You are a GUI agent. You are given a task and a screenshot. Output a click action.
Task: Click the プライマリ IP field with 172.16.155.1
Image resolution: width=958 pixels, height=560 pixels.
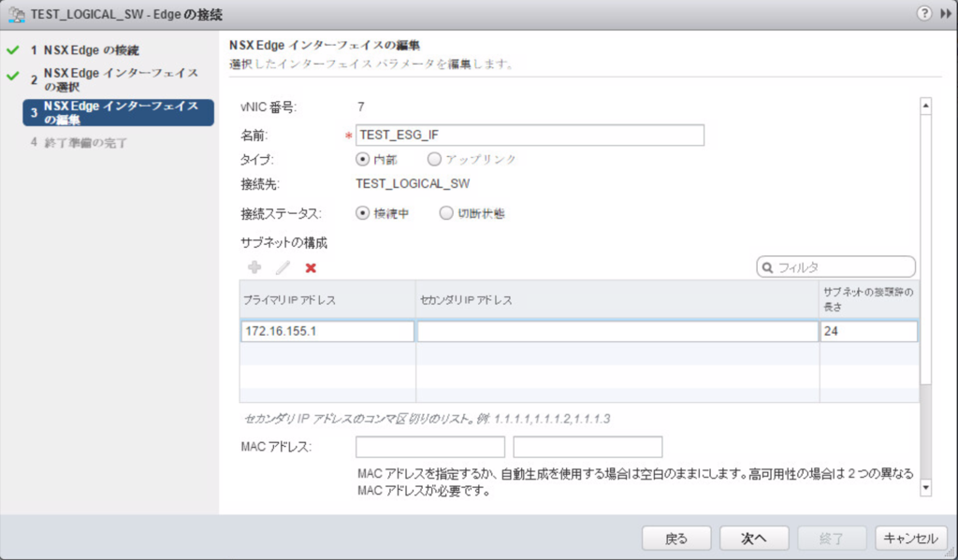[327, 331]
